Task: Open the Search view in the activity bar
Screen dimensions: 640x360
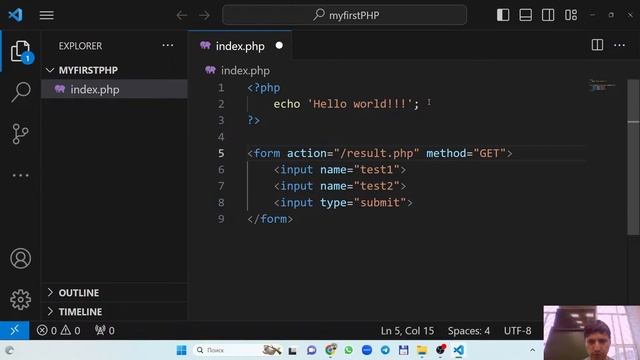Action: click(x=20, y=92)
